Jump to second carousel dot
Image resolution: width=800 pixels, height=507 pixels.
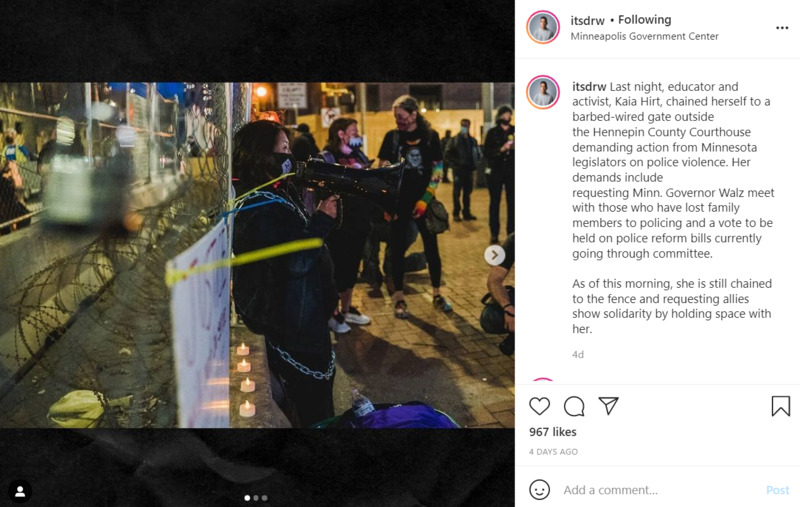(256, 498)
